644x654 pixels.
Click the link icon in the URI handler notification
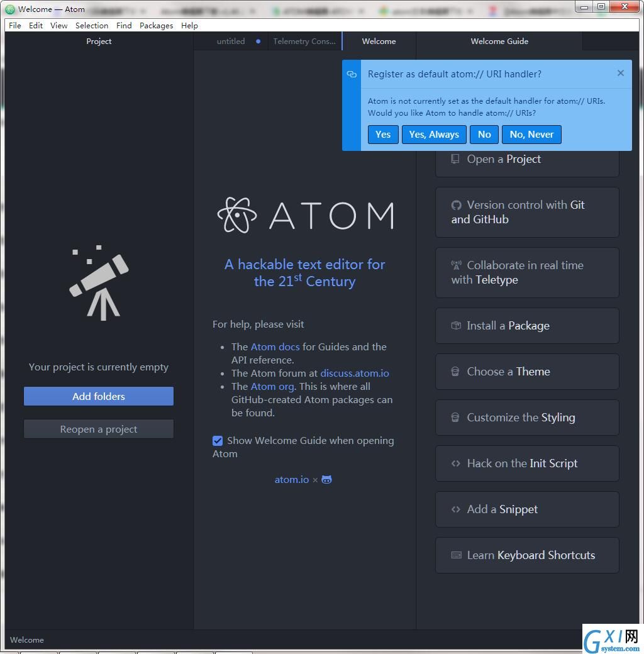[352, 74]
